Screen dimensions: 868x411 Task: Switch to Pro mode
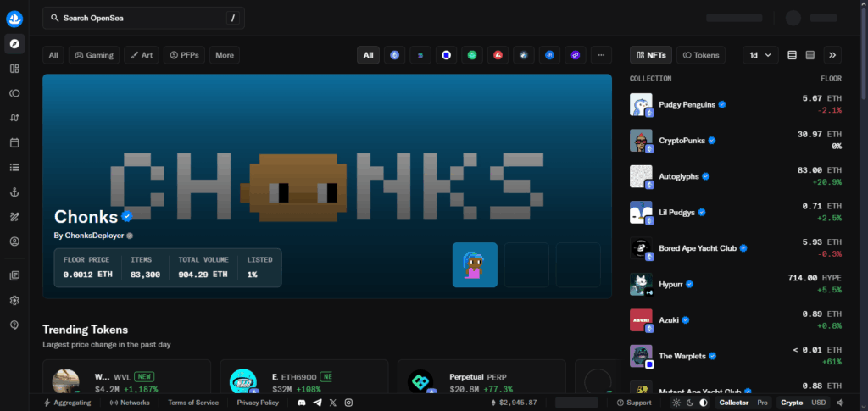(762, 403)
